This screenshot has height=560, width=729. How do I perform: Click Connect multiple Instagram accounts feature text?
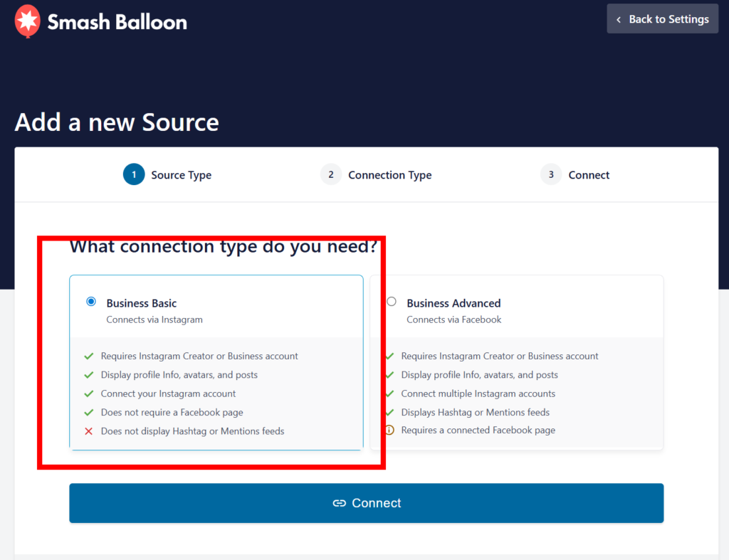478,393
